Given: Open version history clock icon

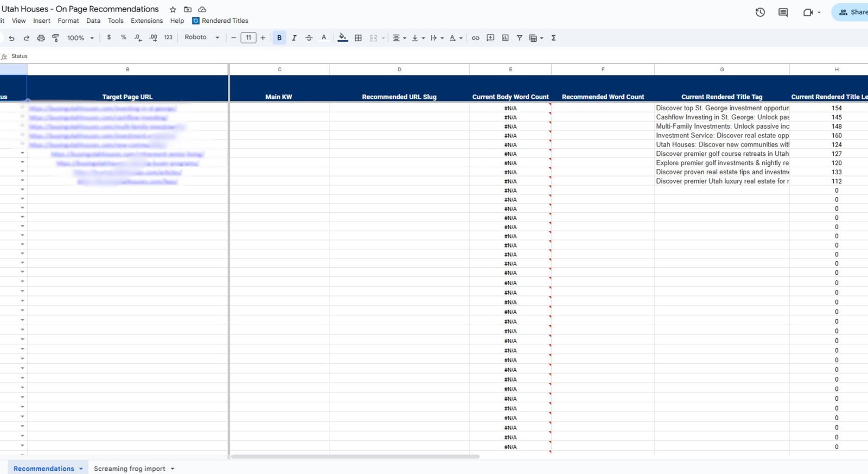Looking at the screenshot, I should [x=760, y=12].
